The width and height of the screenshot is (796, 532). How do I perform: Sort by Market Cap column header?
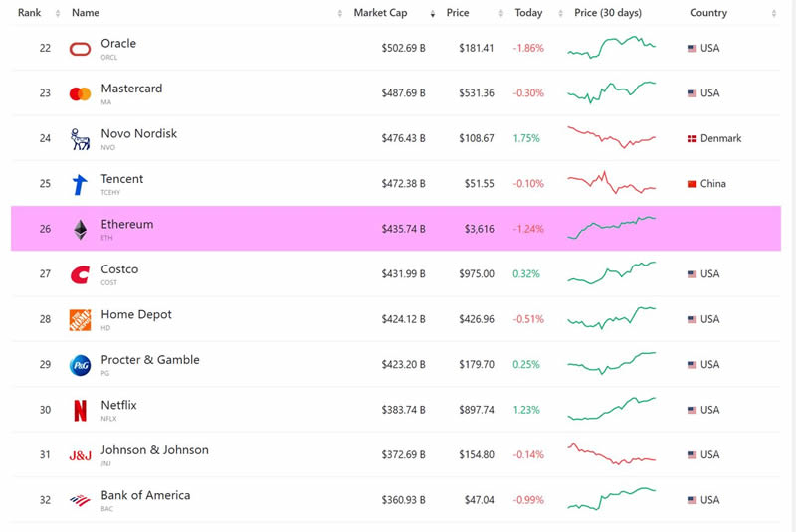click(x=380, y=13)
